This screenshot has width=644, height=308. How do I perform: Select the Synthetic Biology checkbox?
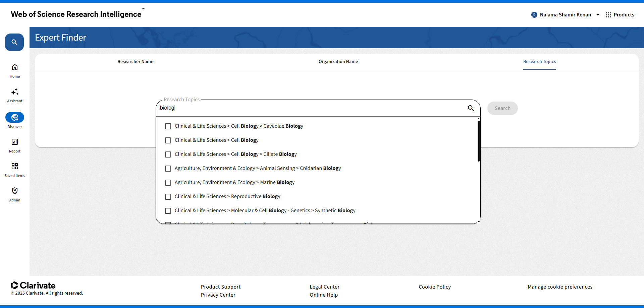pos(168,211)
